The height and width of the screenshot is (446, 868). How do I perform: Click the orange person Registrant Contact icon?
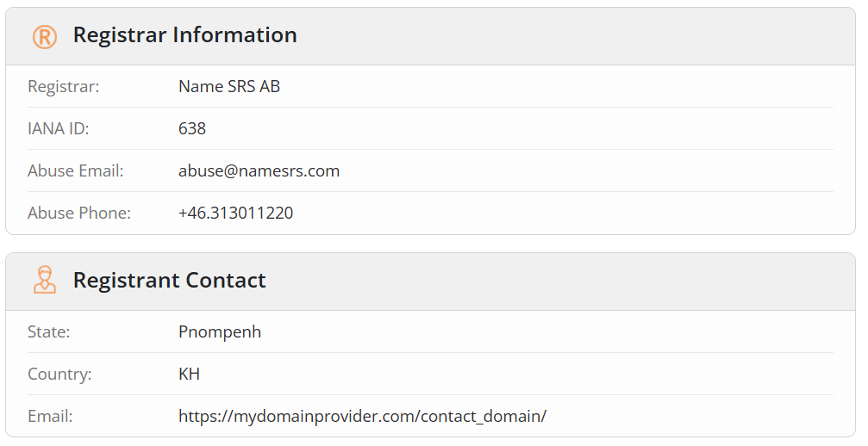[44, 280]
